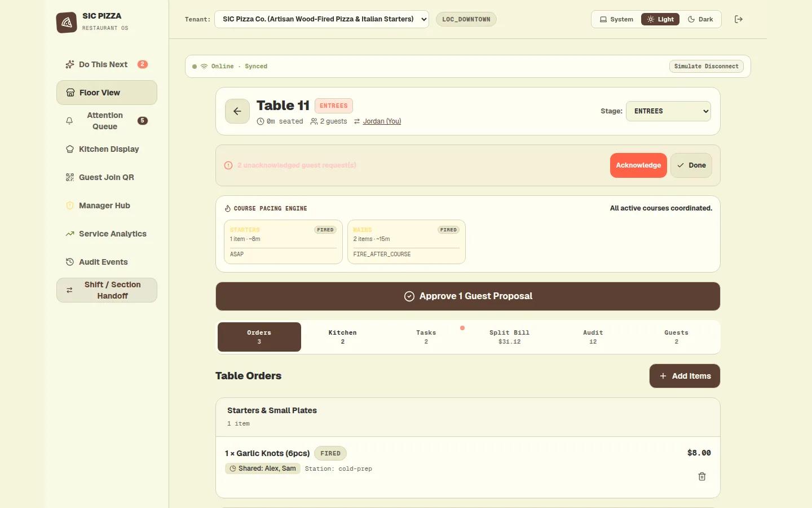812x508 pixels.
Task: Select the Starters course pacing card
Action: (x=284, y=242)
